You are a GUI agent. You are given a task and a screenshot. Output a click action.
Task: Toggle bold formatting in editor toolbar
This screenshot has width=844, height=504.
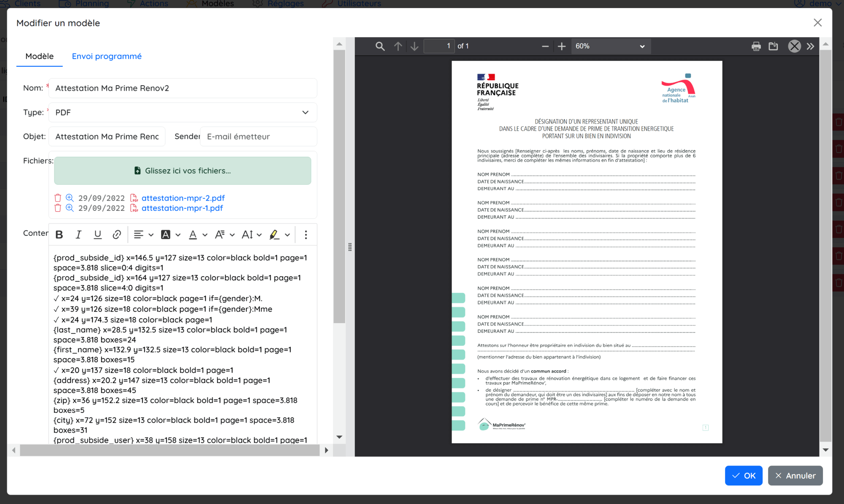tap(60, 235)
